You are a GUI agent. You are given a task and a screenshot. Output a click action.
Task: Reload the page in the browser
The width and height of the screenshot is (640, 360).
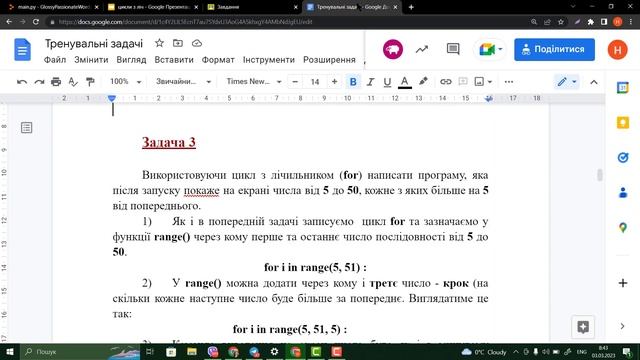(36, 22)
